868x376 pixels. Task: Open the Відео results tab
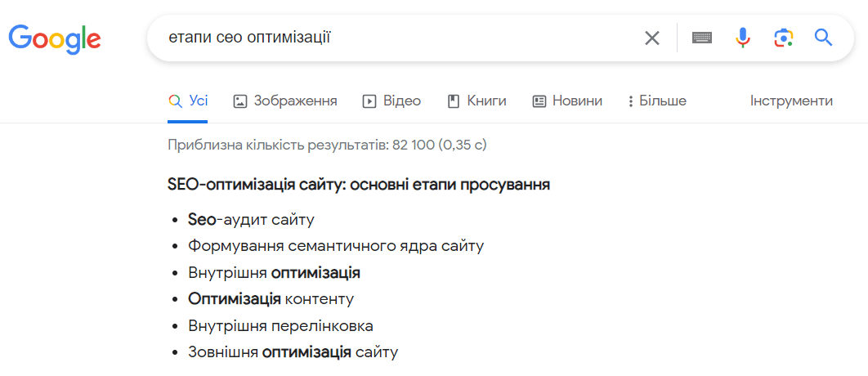(x=391, y=101)
